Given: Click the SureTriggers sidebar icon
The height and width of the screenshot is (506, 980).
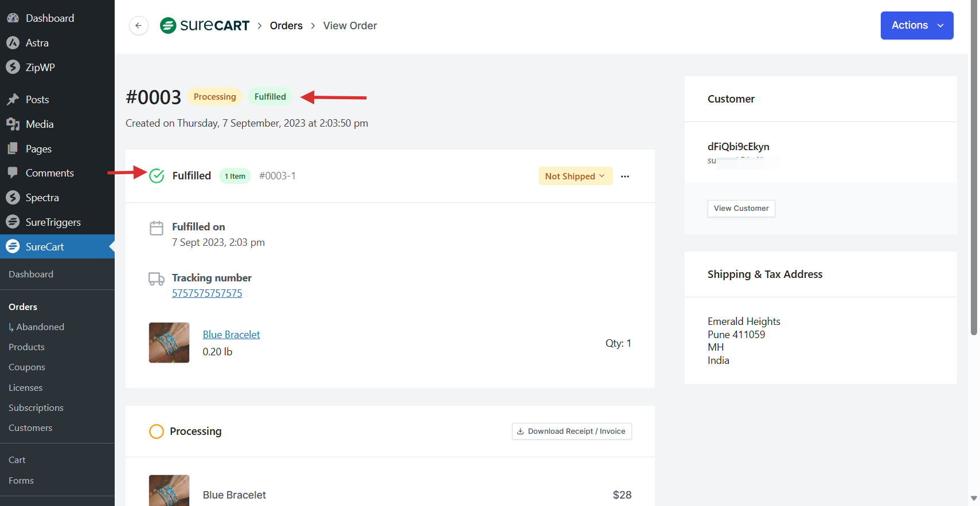Looking at the screenshot, I should [x=13, y=222].
